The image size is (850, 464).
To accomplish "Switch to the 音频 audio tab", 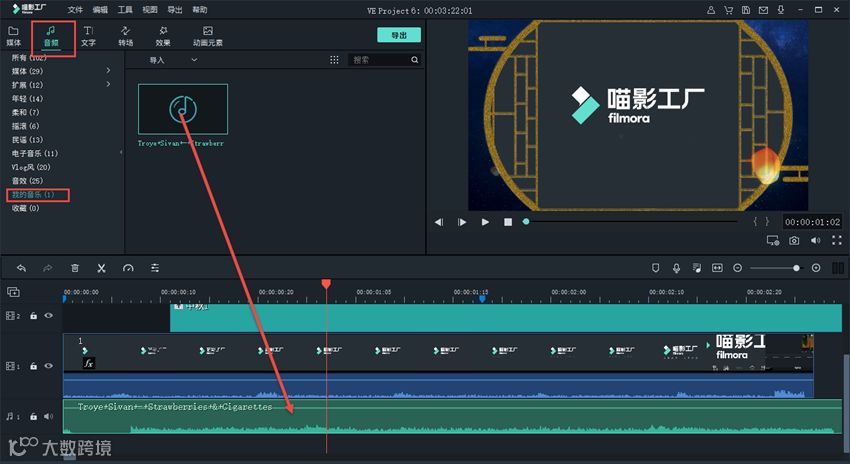I will point(51,36).
